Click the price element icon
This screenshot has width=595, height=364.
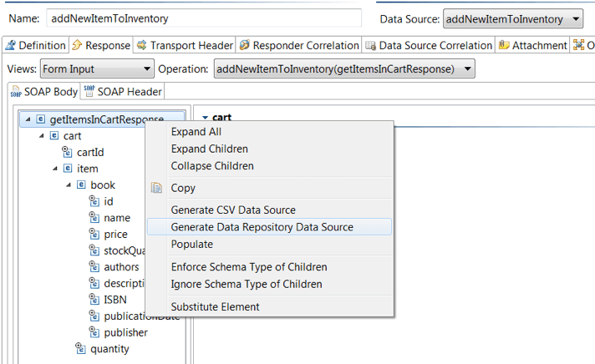[x=94, y=234]
